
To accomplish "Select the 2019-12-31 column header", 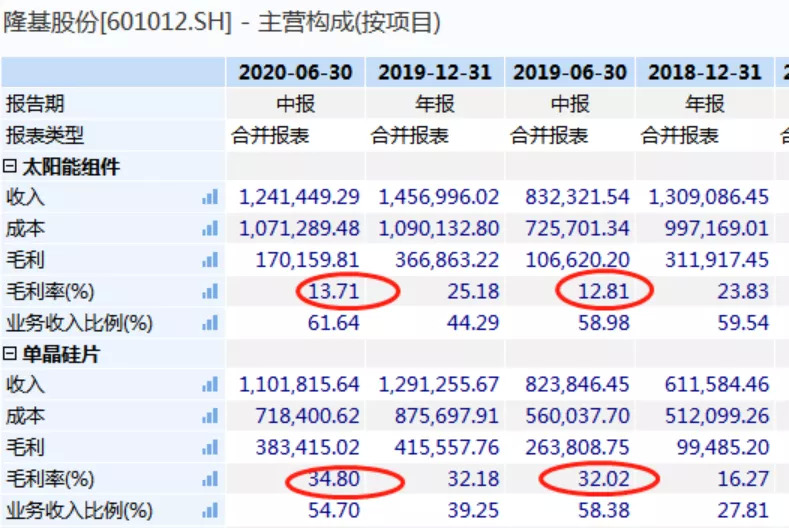I will coord(435,72).
